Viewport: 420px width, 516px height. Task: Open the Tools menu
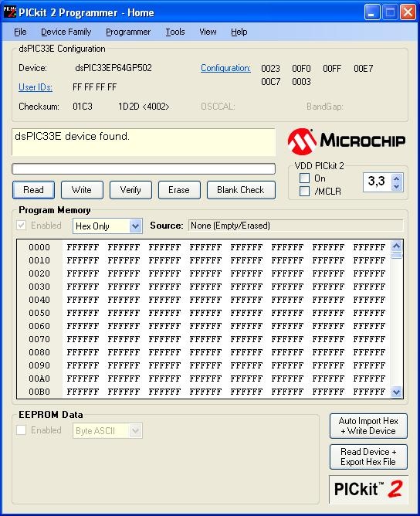[x=175, y=32]
